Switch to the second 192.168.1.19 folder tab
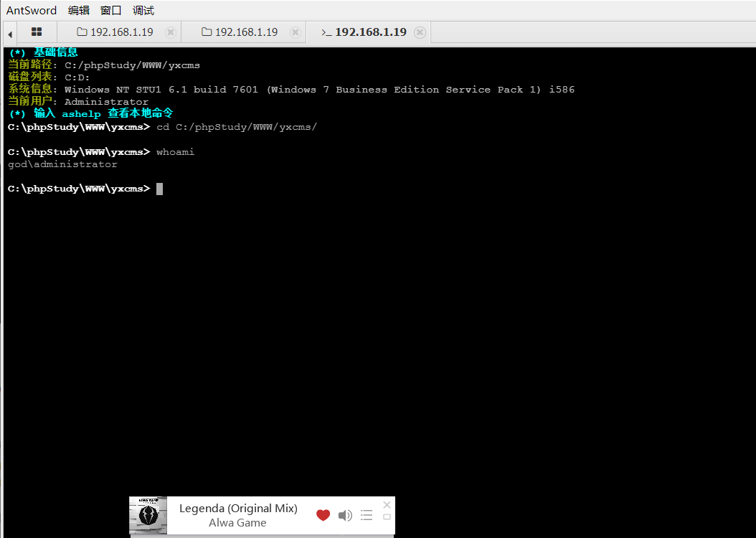 pyautogui.click(x=240, y=32)
